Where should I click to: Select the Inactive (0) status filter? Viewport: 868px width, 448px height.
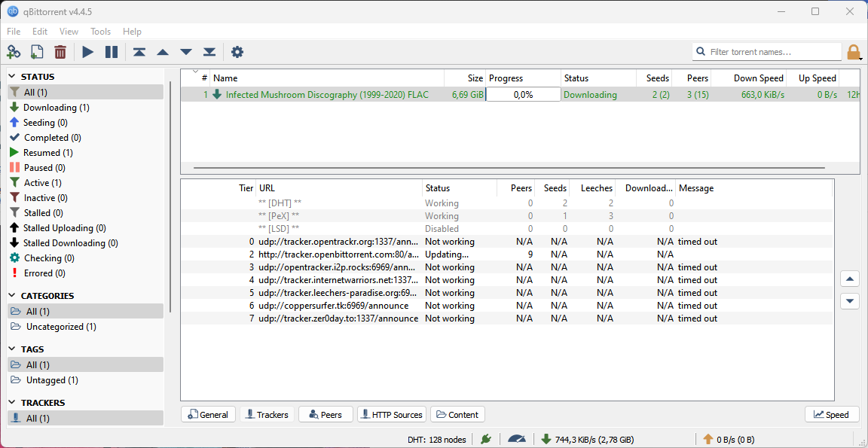click(86, 197)
